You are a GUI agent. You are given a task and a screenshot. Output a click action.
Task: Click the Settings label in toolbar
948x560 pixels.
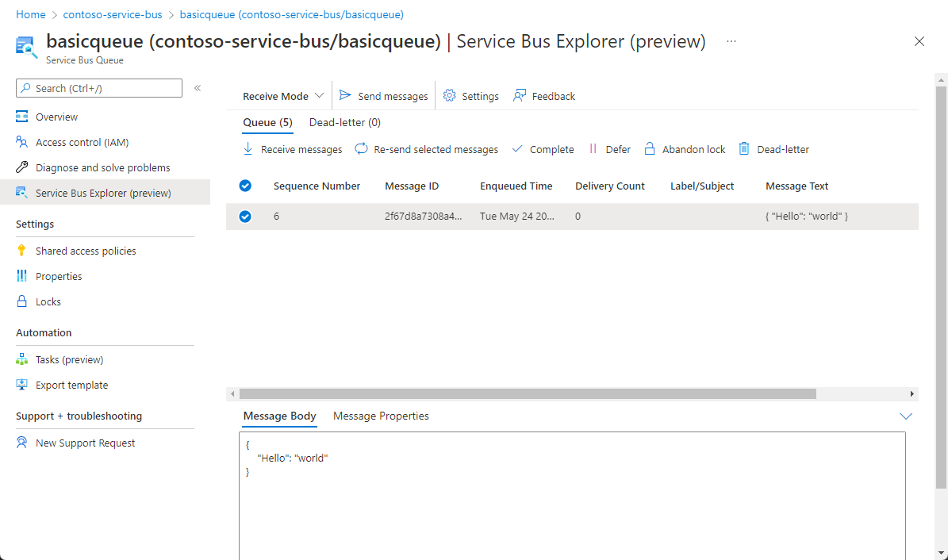pyautogui.click(x=480, y=96)
